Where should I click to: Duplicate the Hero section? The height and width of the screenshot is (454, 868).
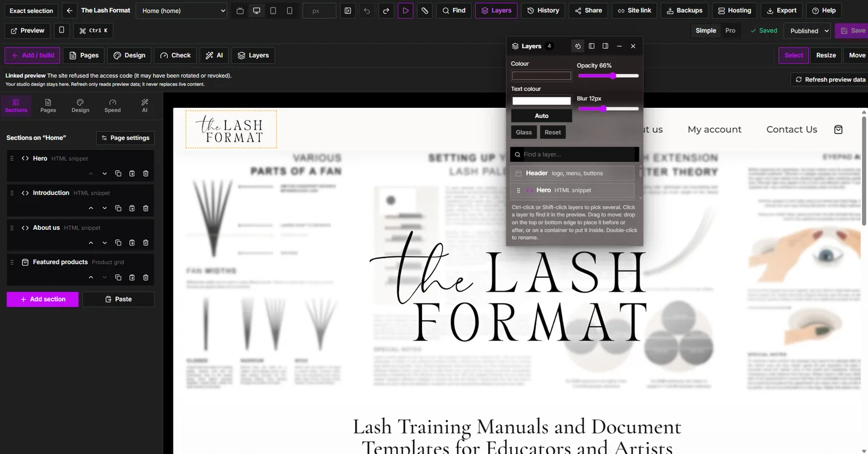[x=118, y=174]
